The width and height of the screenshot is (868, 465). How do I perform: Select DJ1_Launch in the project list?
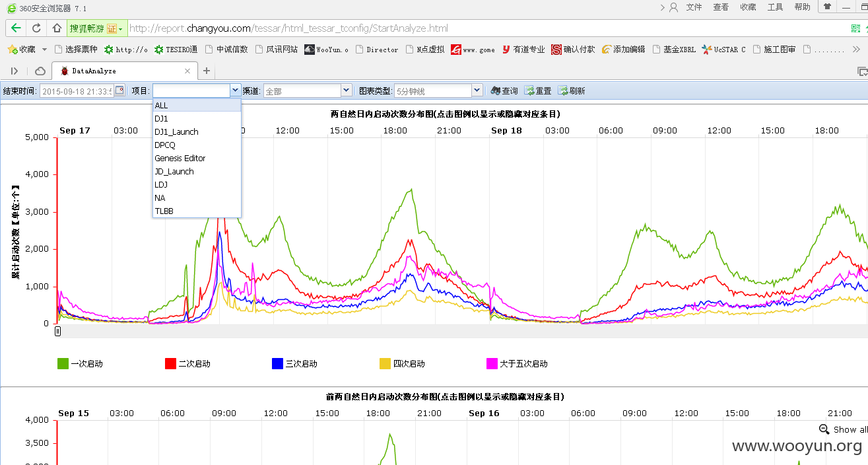[197, 131]
